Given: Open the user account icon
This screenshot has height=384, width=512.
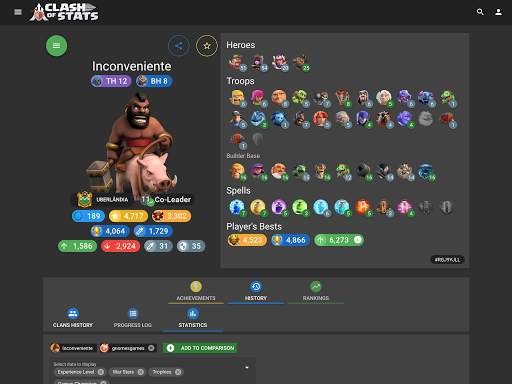Looking at the screenshot, I should coord(498,12).
